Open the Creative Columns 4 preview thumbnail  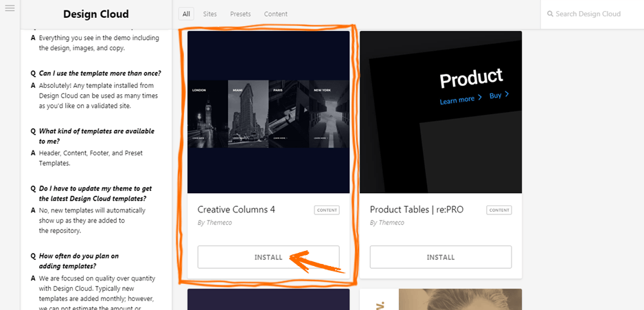point(268,112)
